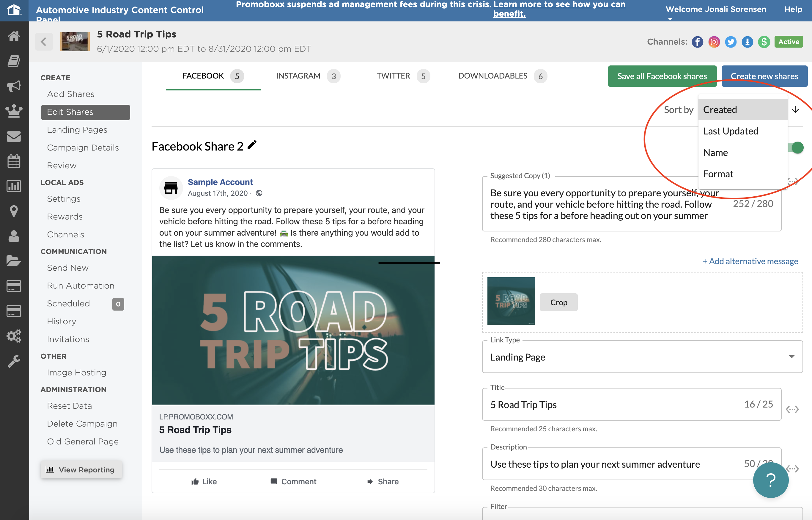812x520 pixels.
Task: Select the Instagram channel icon
Action: tap(714, 42)
